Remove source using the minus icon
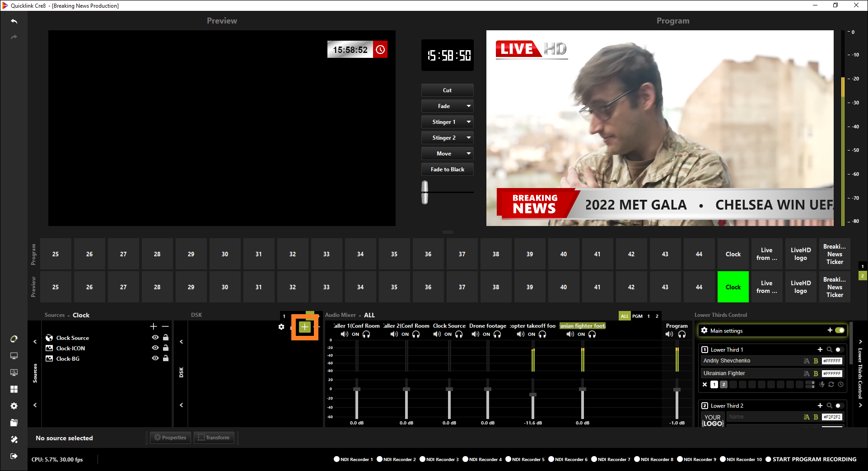Screen dimensions: 868x471 [x=165, y=326]
